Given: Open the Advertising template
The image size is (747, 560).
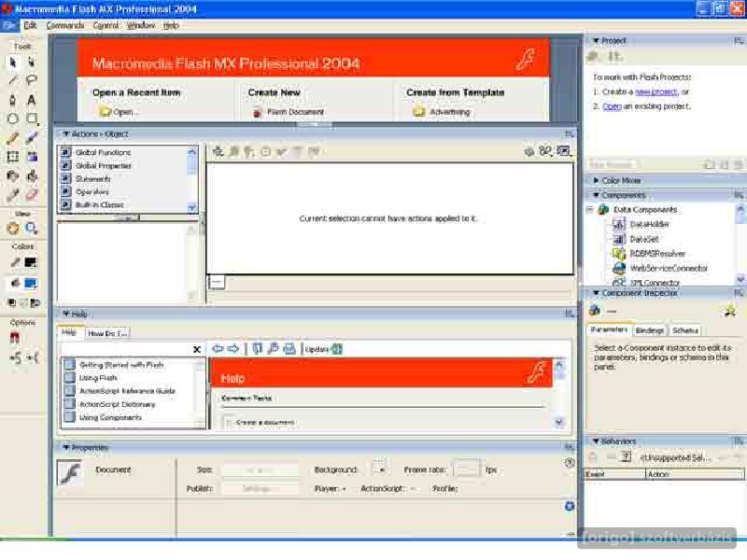Looking at the screenshot, I should pos(442,112).
